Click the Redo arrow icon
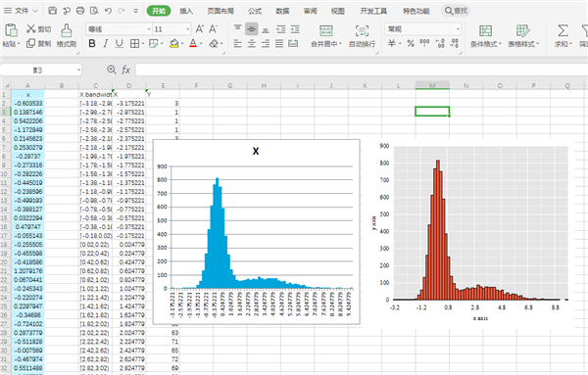 coord(122,11)
